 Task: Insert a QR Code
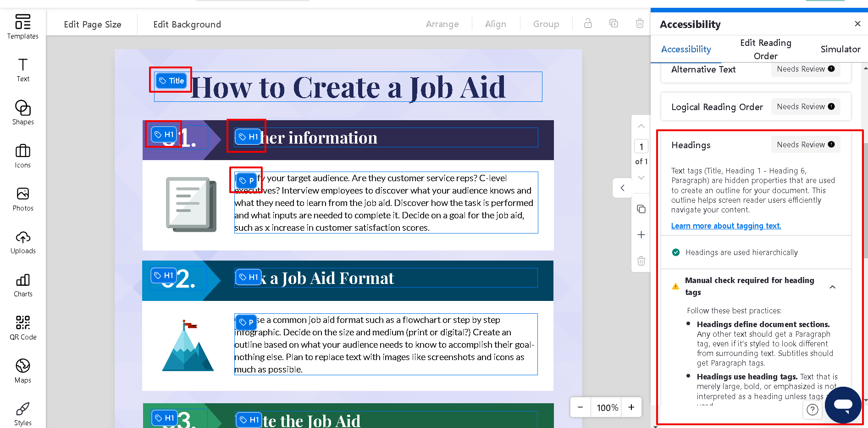tap(23, 326)
